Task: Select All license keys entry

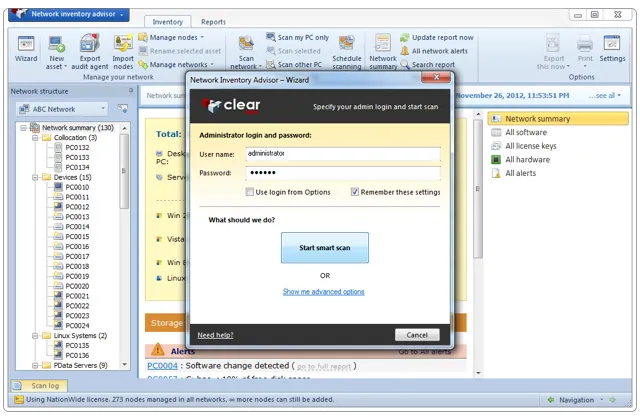Action: click(x=531, y=146)
